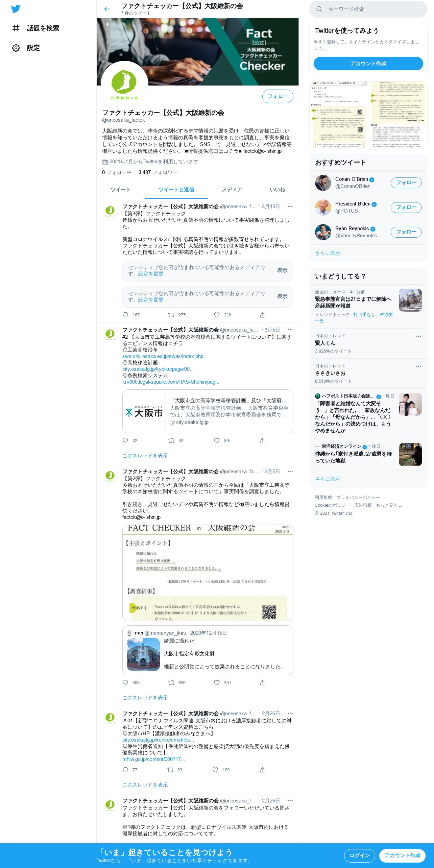
Task: Open the fact checker media thumbnail in sidebar
Action: (x=368, y=115)
